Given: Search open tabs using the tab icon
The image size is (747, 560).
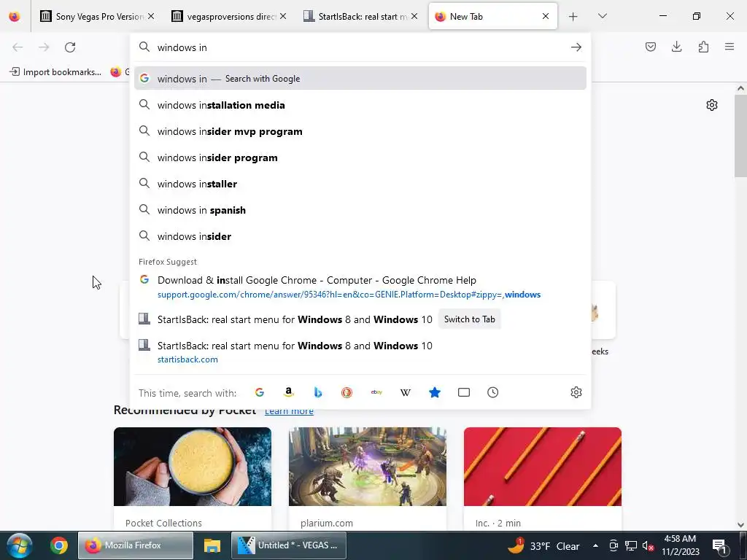Looking at the screenshot, I should [x=463, y=392].
